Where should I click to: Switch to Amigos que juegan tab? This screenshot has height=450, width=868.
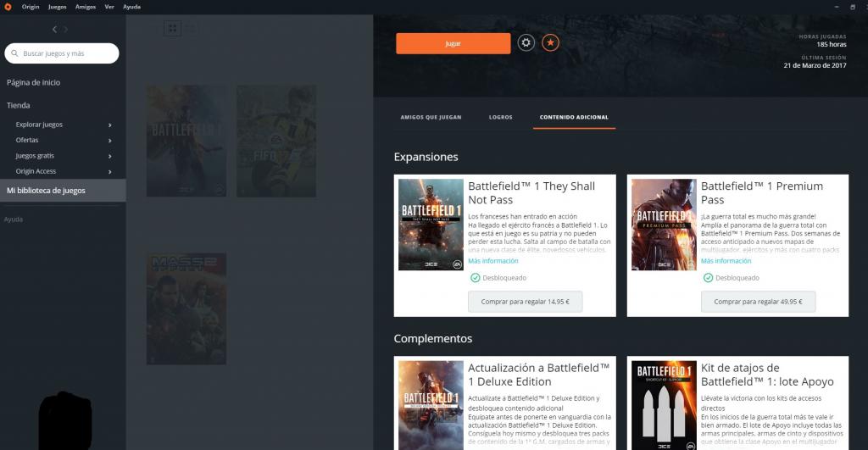[x=431, y=117]
